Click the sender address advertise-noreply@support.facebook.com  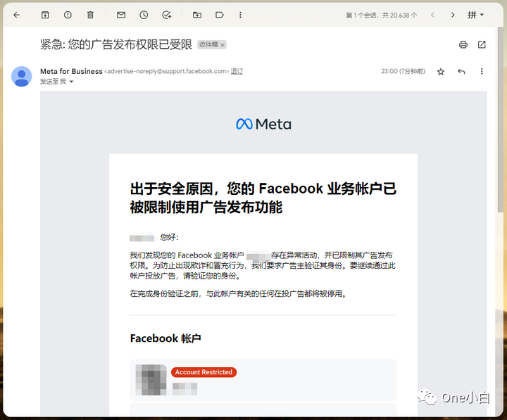[x=166, y=71]
